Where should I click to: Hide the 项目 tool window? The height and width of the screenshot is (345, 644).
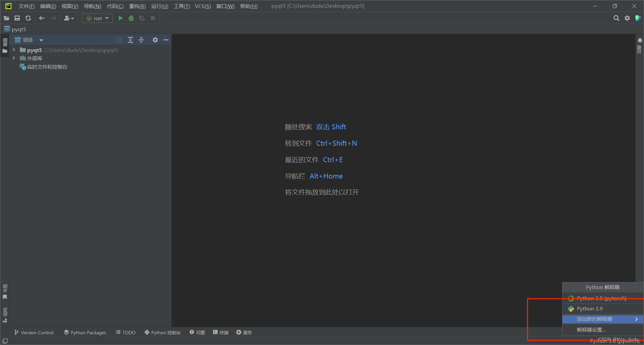pos(166,40)
